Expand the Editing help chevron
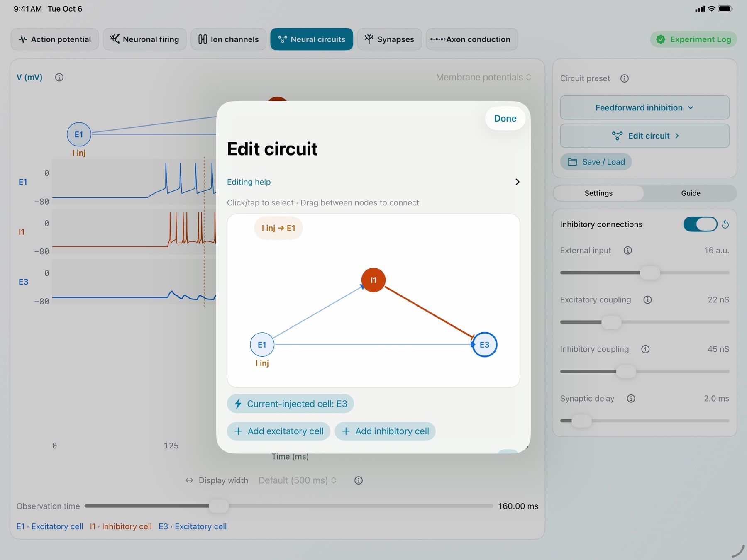 (x=517, y=182)
